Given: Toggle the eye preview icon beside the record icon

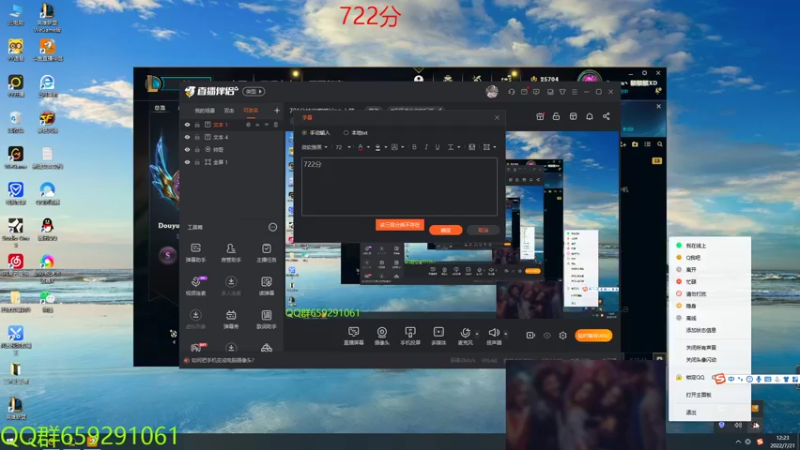Looking at the screenshot, I should [x=547, y=335].
